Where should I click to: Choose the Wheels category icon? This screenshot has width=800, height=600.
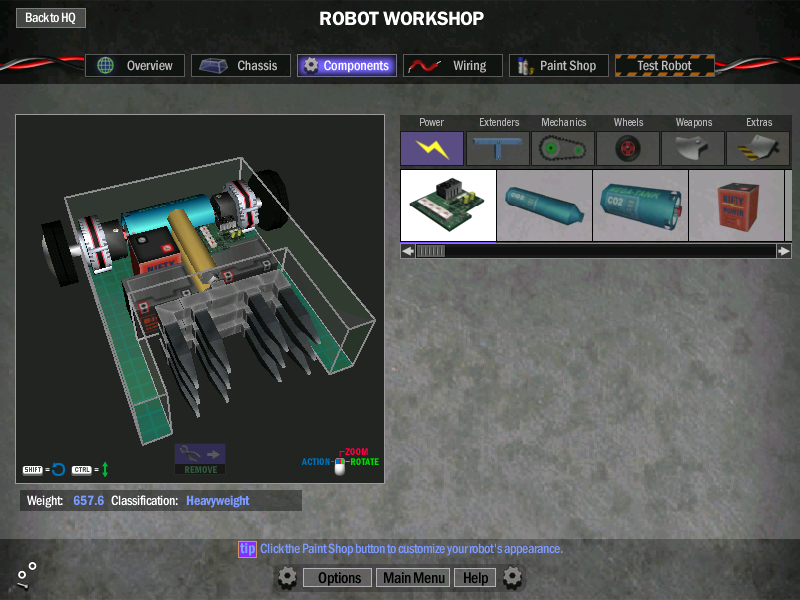click(x=628, y=149)
